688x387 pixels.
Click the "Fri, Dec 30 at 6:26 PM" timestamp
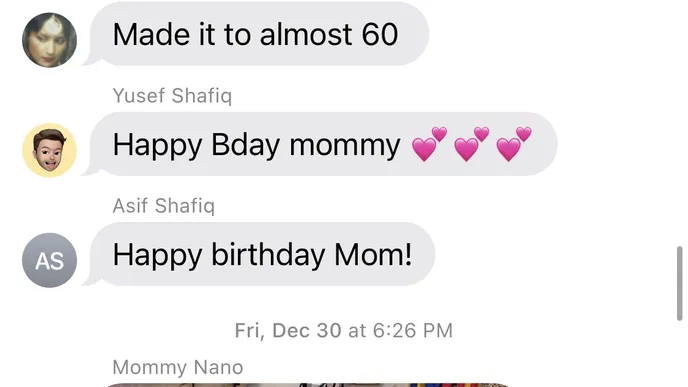point(344,330)
